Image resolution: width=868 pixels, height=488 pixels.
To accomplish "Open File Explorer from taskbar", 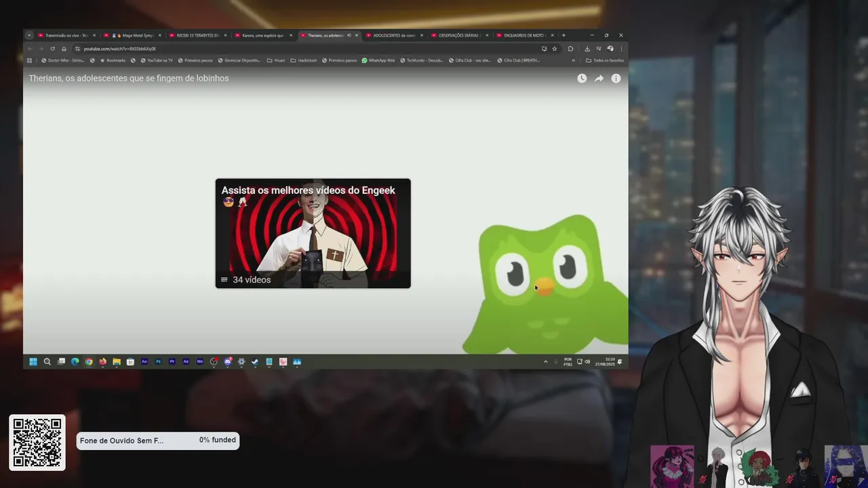I will click(117, 362).
